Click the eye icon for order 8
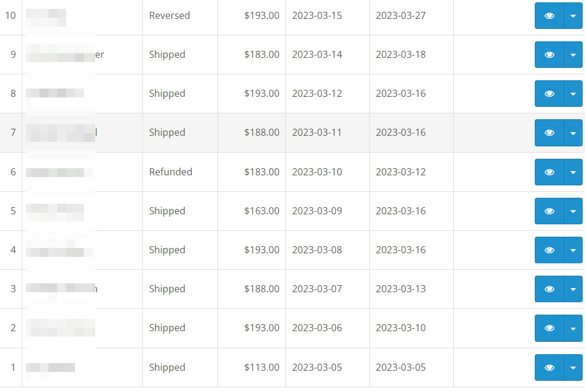Screen dimensions: 585x392 [x=549, y=93]
